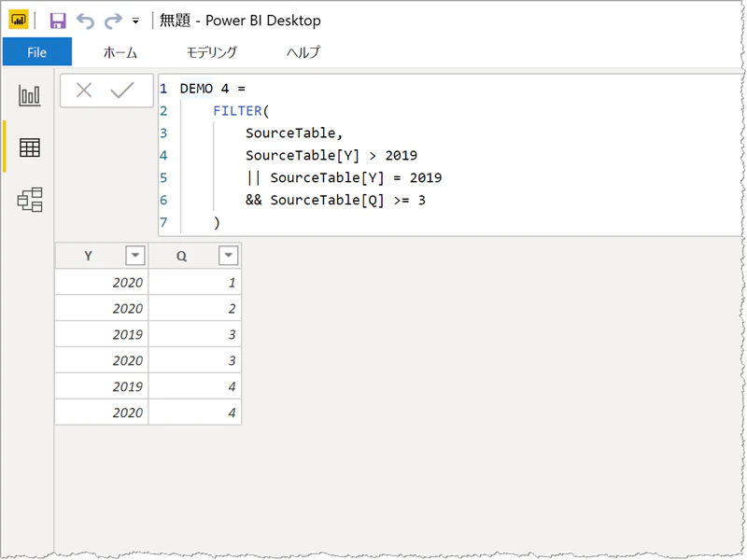Image resolution: width=747 pixels, height=560 pixels.
Task: Open the ホーム ribbon tab
Action: pos(120,52)
